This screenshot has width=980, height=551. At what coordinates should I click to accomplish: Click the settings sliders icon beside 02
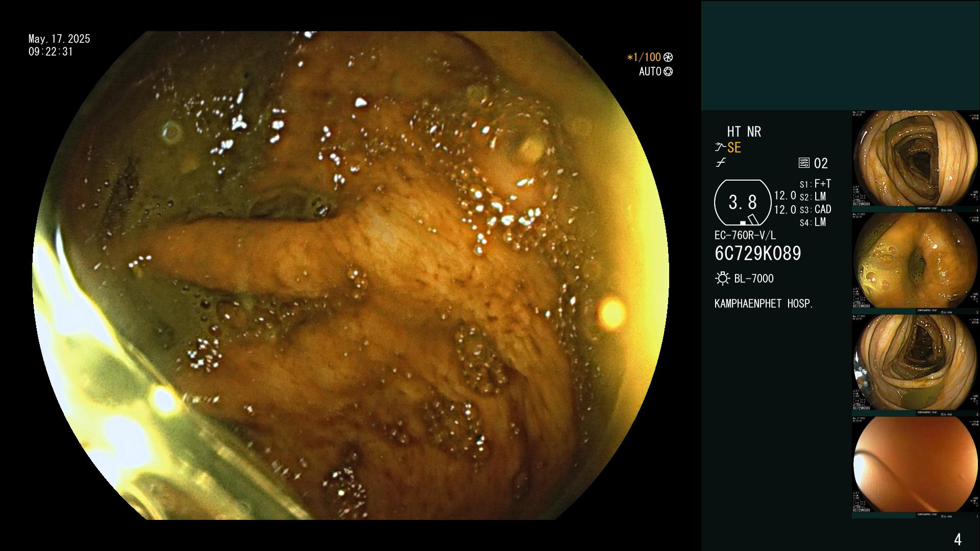click(x=804, y=163)
